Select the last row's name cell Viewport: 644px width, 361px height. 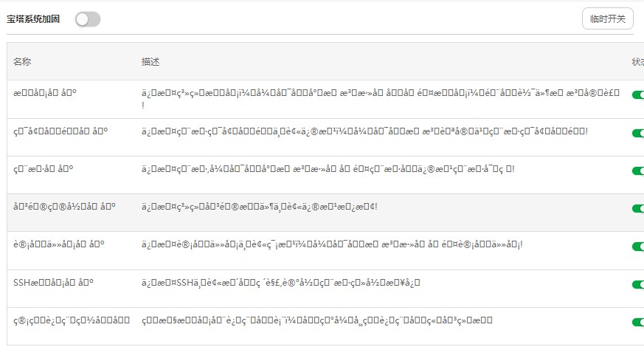click(x=72, y=320)
